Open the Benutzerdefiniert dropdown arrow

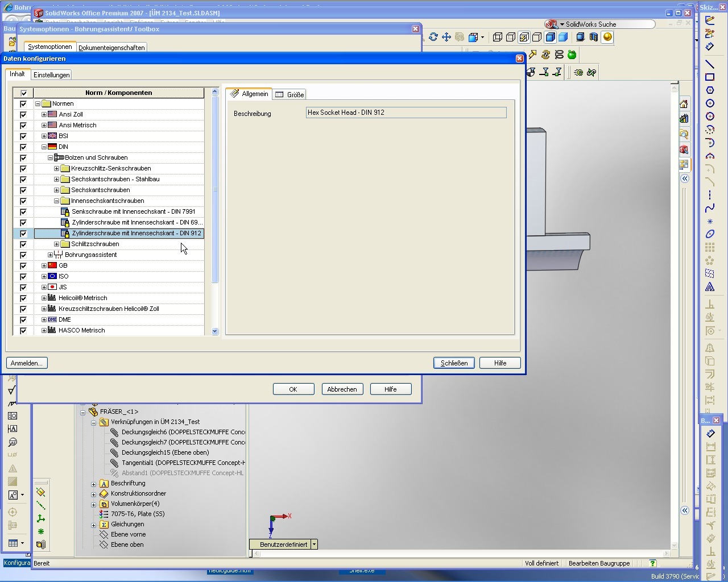click(x=314, y=544)
